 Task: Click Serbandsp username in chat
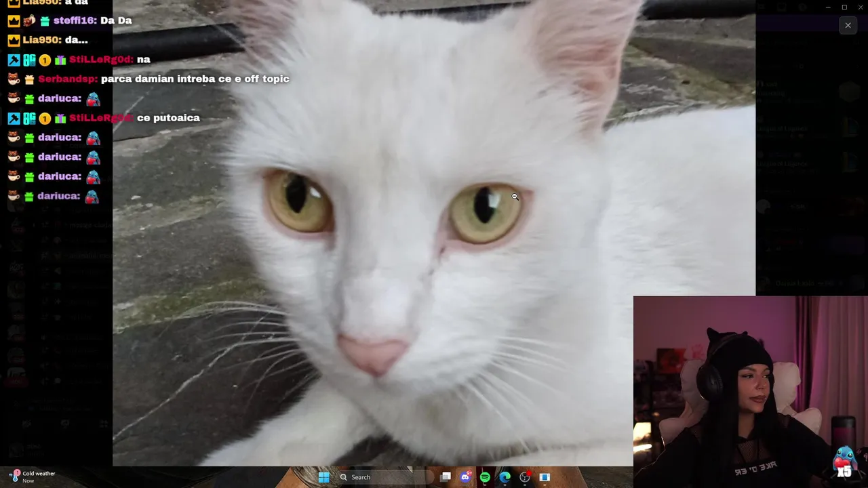click(x=67, y=79)
